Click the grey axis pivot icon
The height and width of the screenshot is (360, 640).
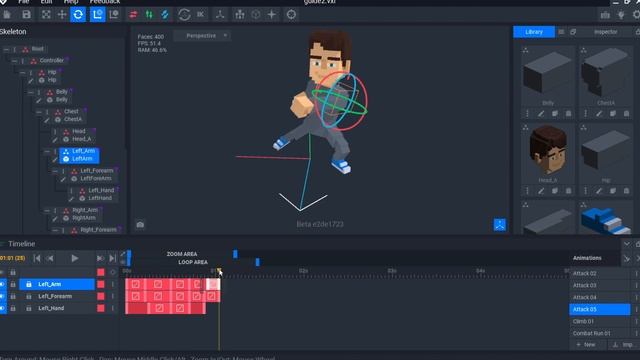pos(114,15)
